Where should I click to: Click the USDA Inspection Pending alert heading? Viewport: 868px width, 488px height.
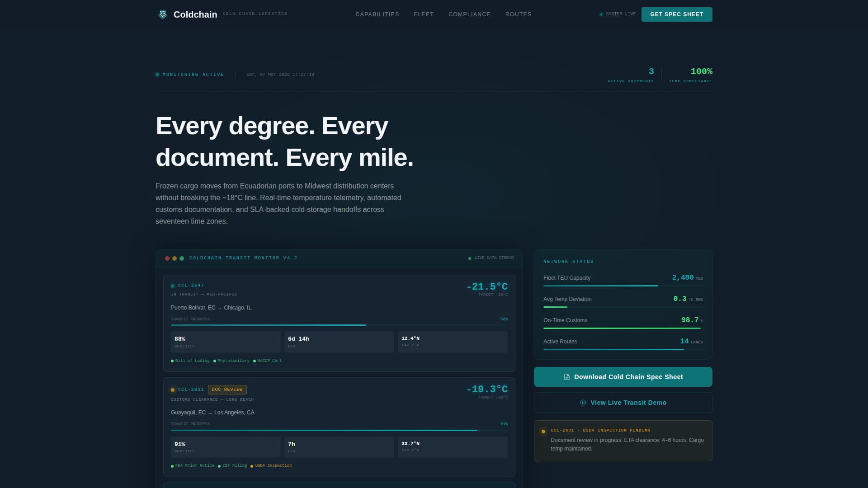[600, 430]
